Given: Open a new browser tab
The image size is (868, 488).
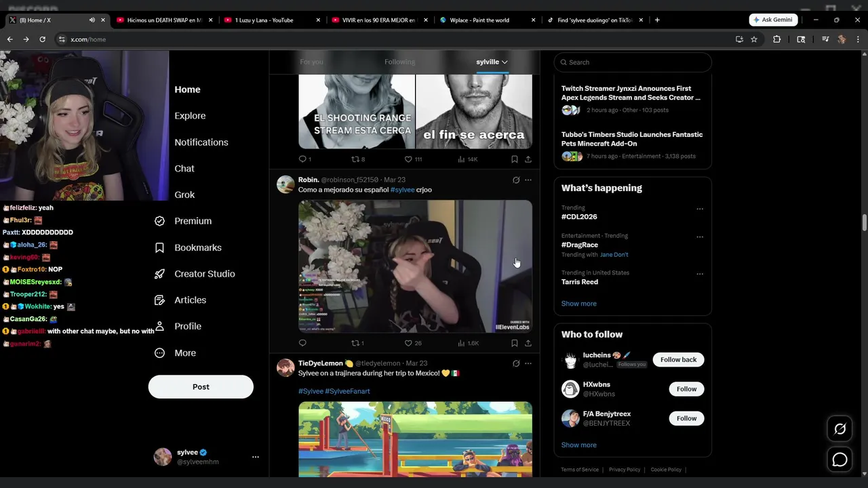Looking at the screenshot, I should (657, 20).
